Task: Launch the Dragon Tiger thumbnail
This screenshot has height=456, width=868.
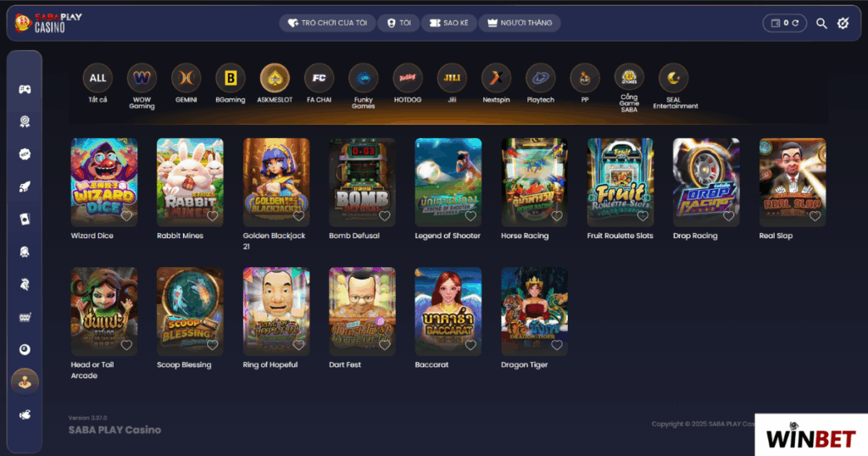Action: tap(534, 311)
